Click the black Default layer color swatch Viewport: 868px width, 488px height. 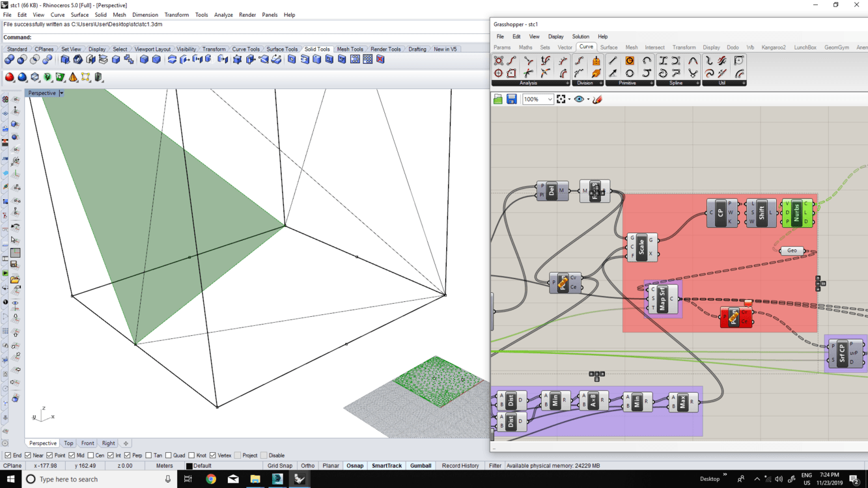point(189,466)
